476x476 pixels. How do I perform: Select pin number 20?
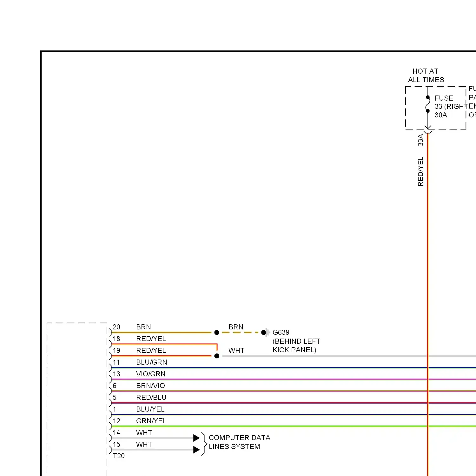click(116, 327)
